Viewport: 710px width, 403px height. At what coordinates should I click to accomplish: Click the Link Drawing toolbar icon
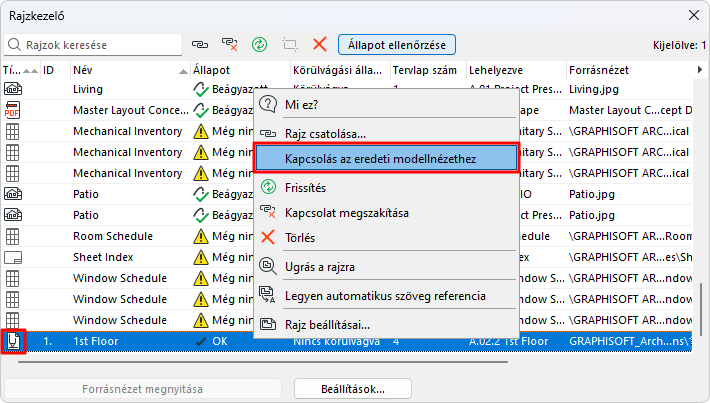[200, 44]
